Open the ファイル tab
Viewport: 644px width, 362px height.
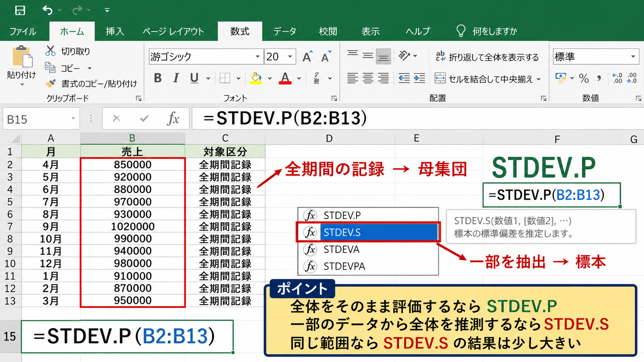tap(23, 32)
